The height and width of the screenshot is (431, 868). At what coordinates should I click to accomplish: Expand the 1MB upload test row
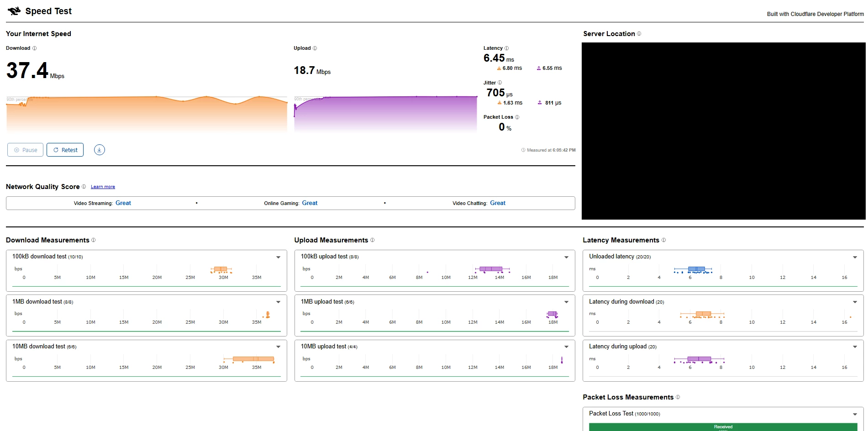[x=566, y=302]
